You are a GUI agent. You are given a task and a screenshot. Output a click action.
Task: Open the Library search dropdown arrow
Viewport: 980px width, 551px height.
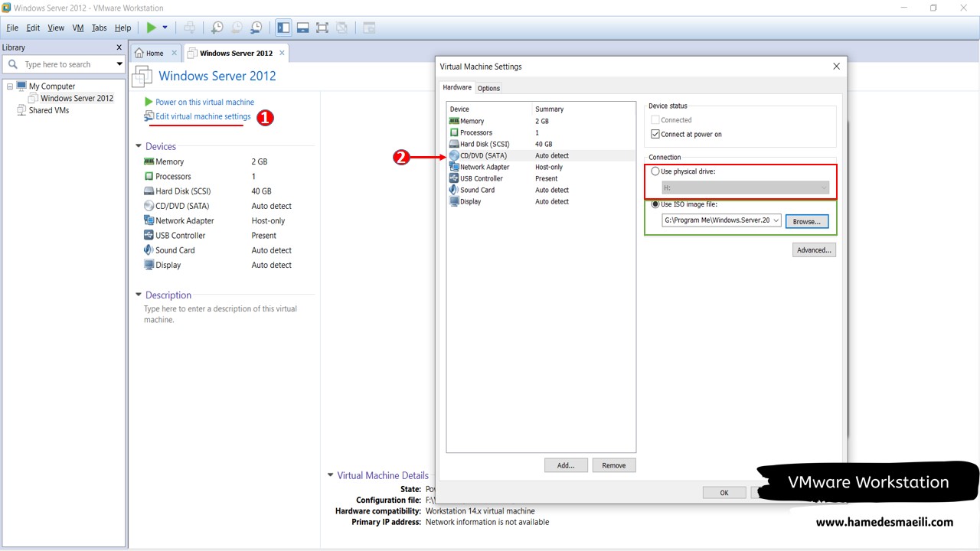[x=119, y=64]
